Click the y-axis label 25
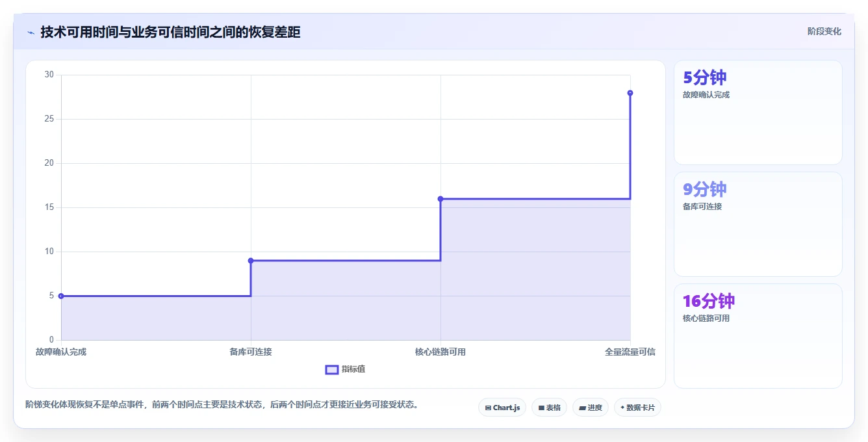Screen dimensions: 868x442 tap(49, 119)
